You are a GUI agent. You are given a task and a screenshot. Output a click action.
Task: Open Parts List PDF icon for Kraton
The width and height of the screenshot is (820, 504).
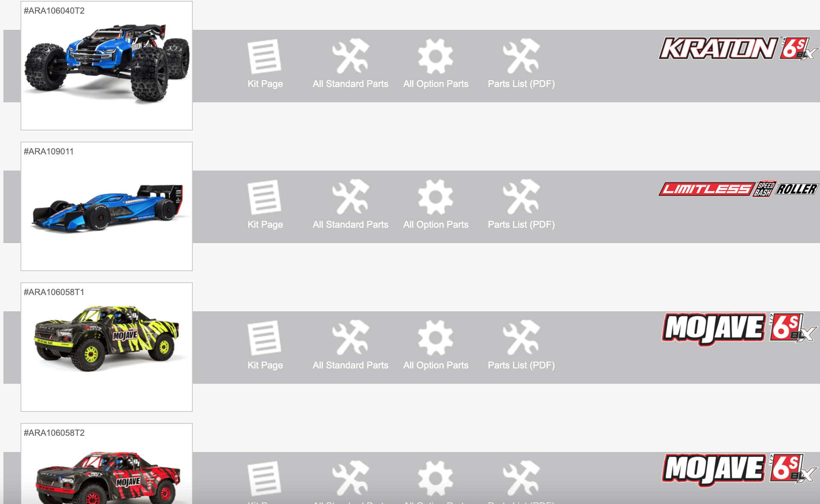521,56
